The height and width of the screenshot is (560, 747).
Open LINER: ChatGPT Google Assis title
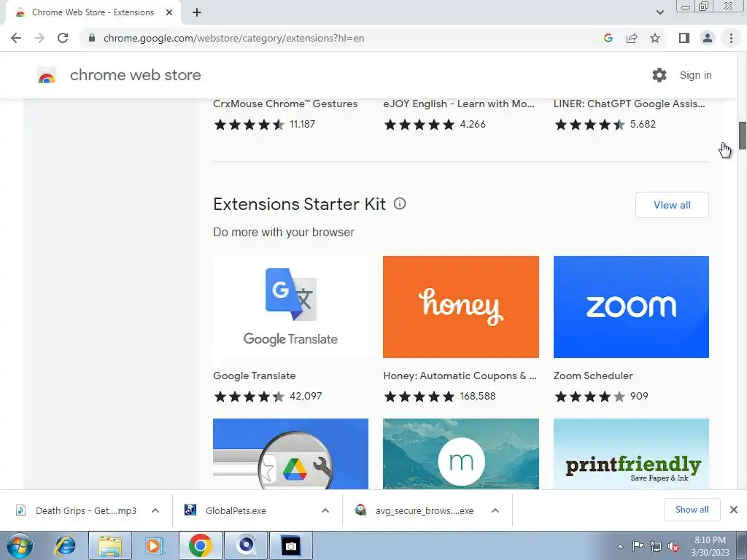click(630, 104)
